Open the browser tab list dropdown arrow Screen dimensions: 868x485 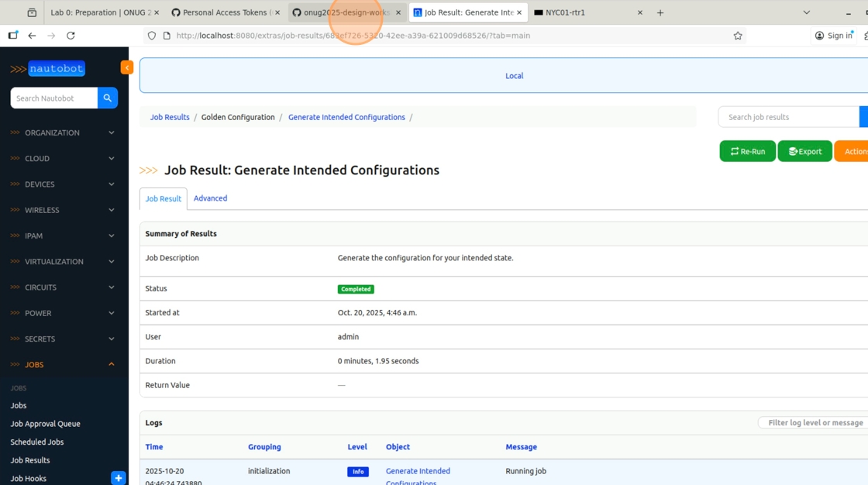[807, 12]
